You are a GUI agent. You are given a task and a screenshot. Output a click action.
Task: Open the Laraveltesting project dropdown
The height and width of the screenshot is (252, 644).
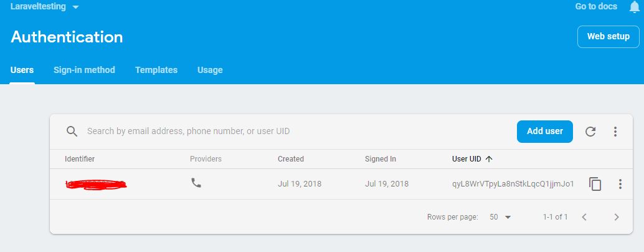pyautogui.click(x=44, y=7)
